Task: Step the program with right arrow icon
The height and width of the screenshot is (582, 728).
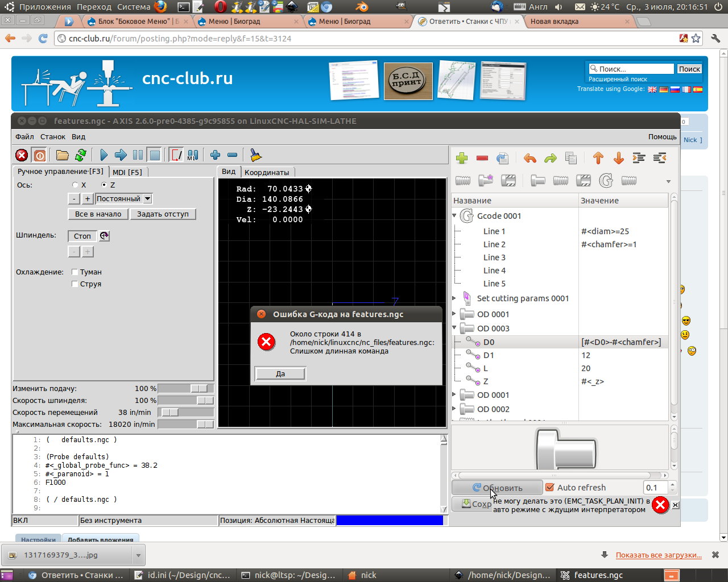Action: pyautogui.click(x=121, y=155)
